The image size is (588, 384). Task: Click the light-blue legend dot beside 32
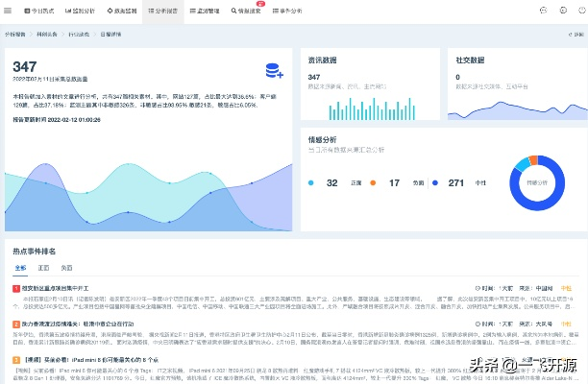tap(311, 182)
